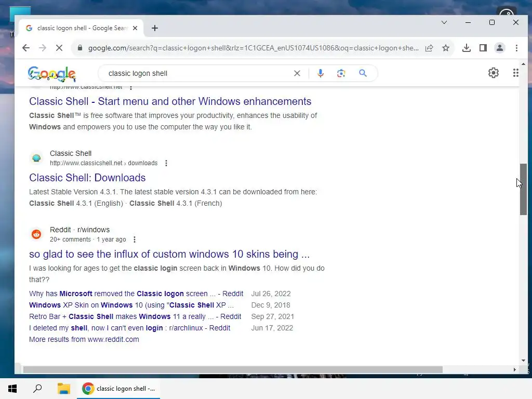Click vertical scrollbar thumb
The width and height of the screenshot is (532, 399).
coord(523,189)
